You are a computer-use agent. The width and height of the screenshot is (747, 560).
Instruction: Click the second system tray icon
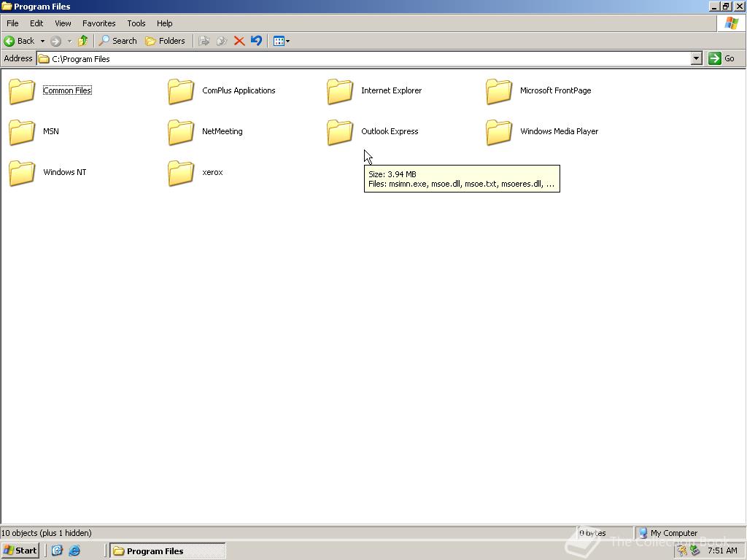coord(695,551)
